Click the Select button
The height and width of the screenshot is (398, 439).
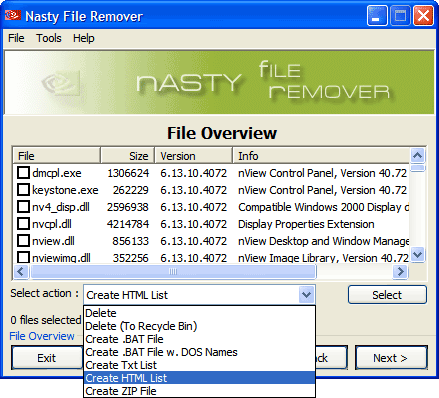[387, 295]
